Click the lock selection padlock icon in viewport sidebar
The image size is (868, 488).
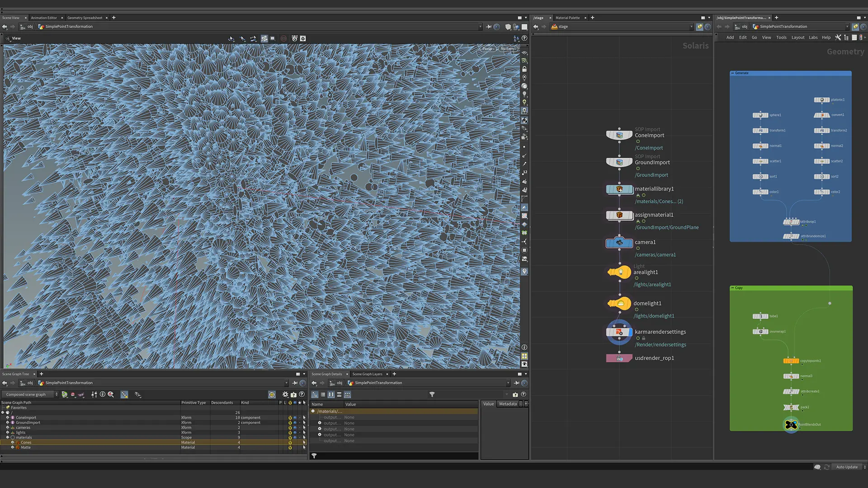[x=524, y=69]
